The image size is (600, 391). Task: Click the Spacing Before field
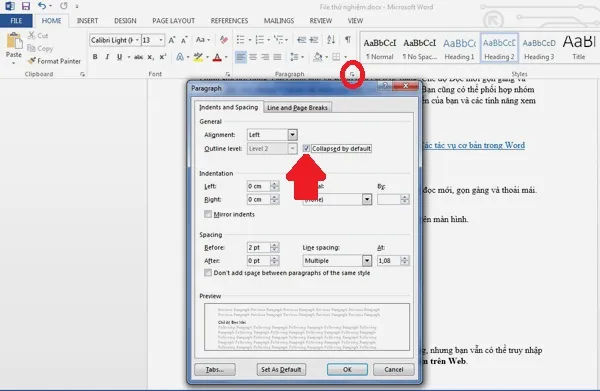258,248
